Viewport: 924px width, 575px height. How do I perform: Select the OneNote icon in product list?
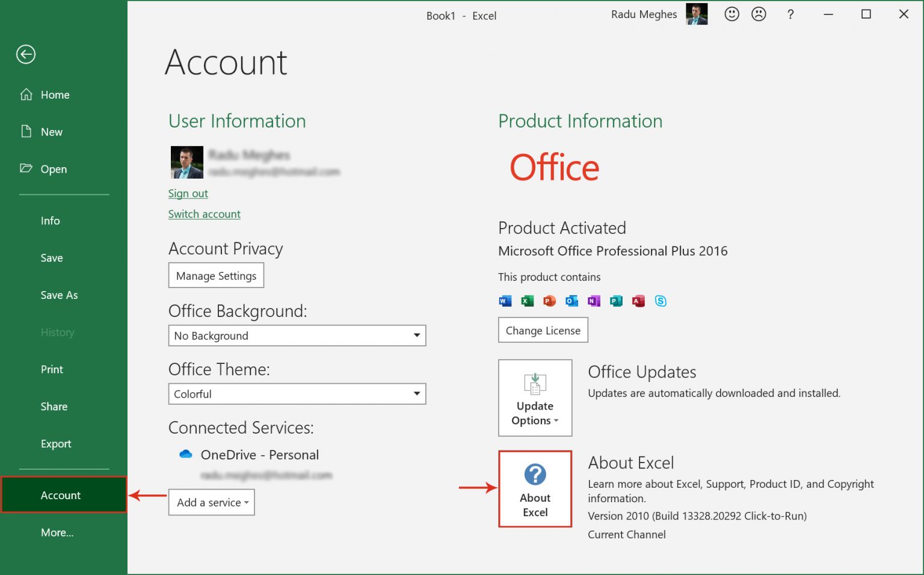594,301
